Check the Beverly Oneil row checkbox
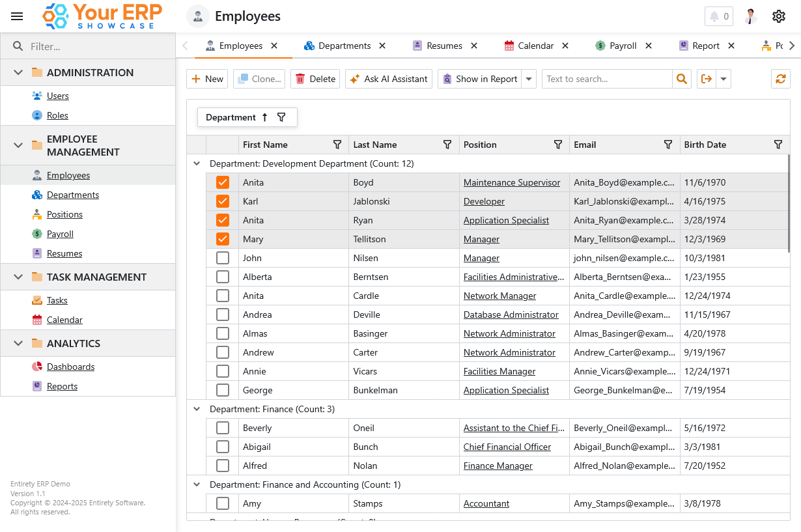Screen dimensions: 801x532 point(223,428)
